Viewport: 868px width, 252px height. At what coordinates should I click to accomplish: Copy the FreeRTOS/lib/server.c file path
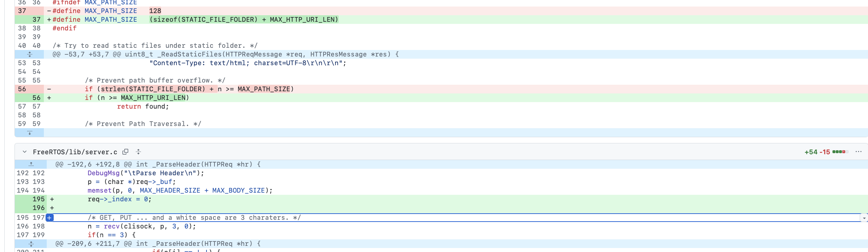pos(125,152)
